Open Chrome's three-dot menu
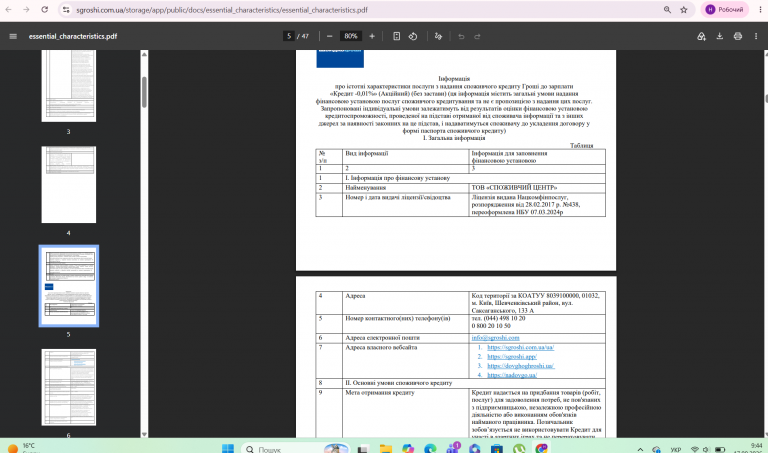This screenshot has width=768, height=453. tap(760, 10)
